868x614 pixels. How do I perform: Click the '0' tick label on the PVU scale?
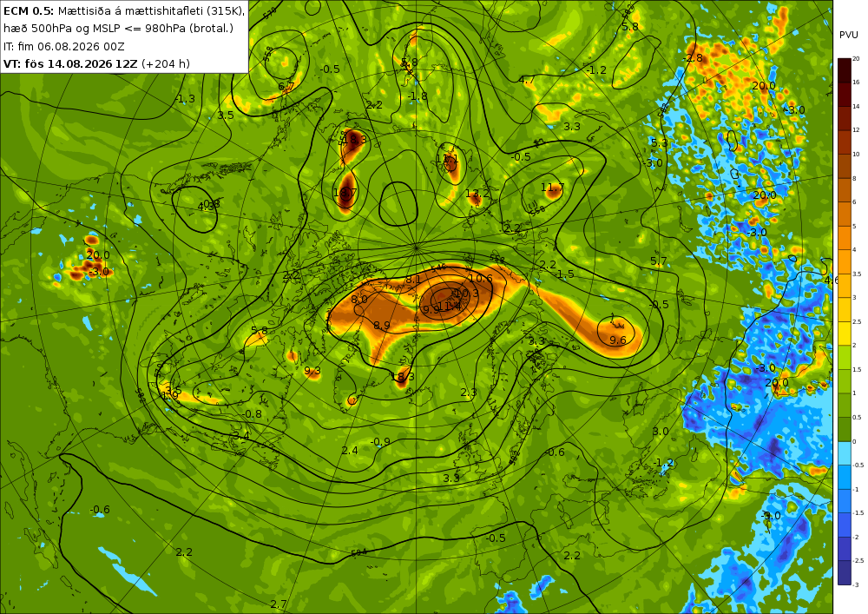(x=854, y=441)
